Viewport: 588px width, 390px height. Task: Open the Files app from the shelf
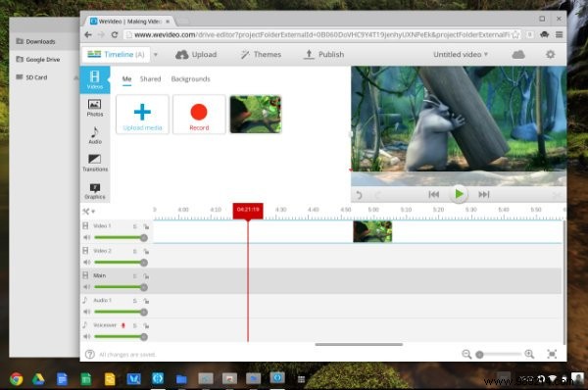coord(181,379)
